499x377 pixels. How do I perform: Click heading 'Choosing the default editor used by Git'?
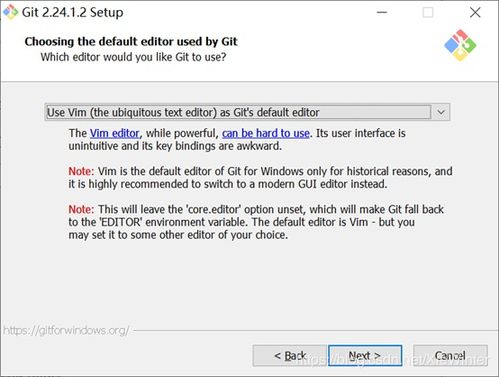point(131,41)
